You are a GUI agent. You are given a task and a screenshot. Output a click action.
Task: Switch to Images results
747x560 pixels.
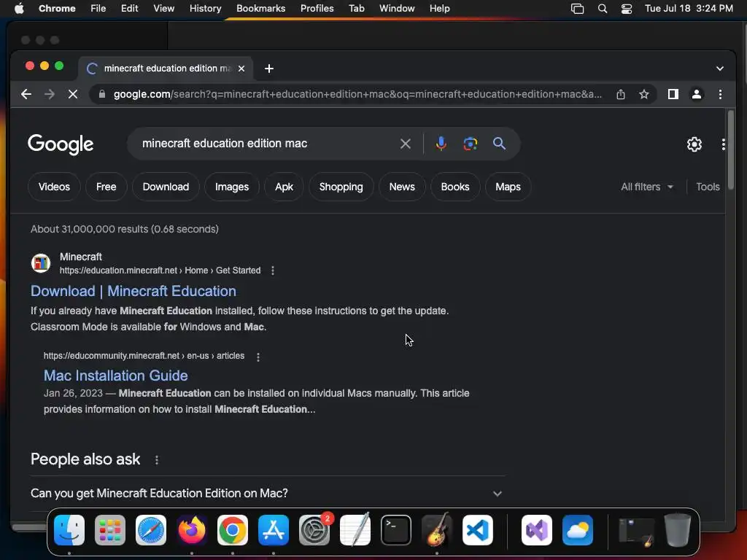232,187
